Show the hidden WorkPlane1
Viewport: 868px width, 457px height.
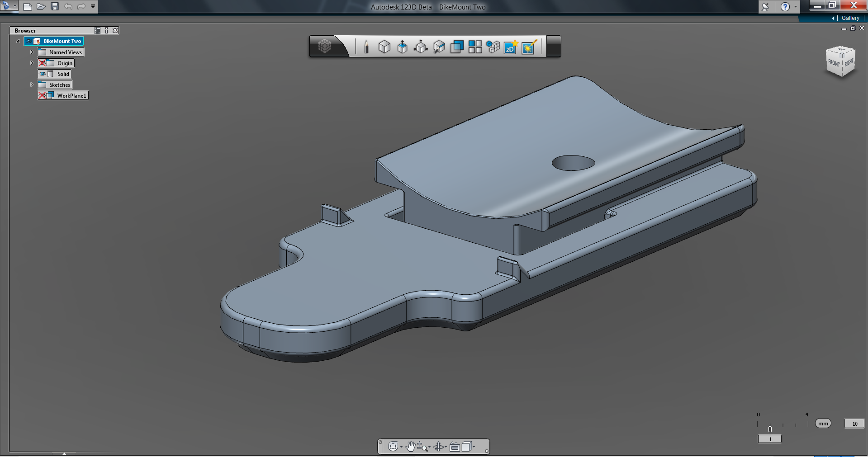[42, 95]
